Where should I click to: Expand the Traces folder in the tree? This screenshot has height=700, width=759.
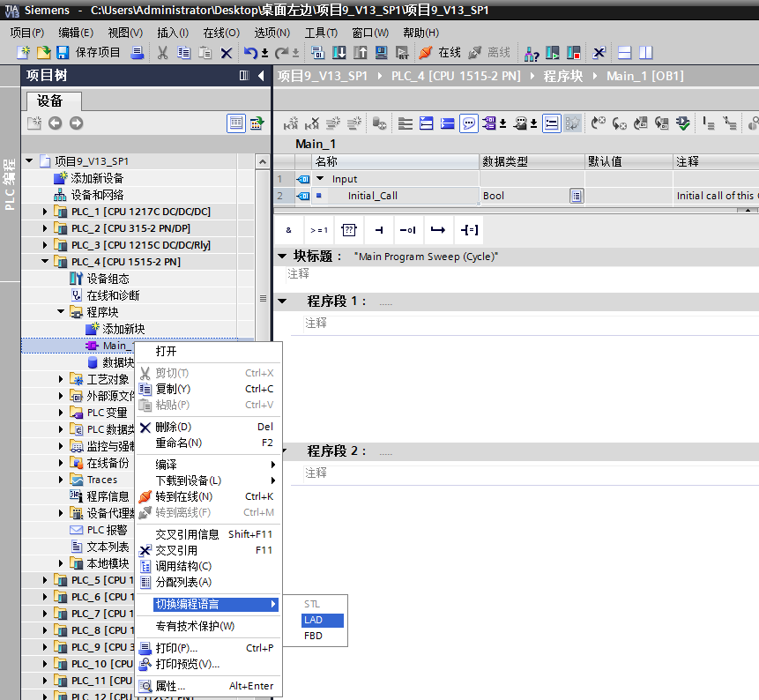[61, 480]
